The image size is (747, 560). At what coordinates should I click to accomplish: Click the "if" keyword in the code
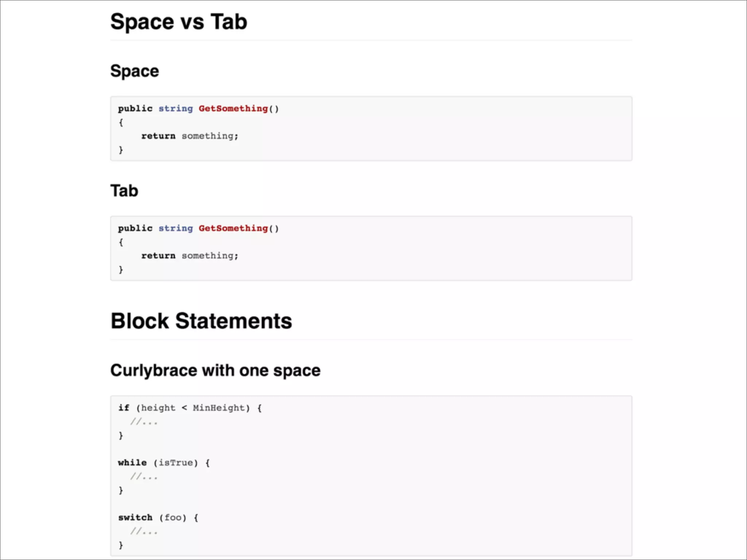(124, 408)
